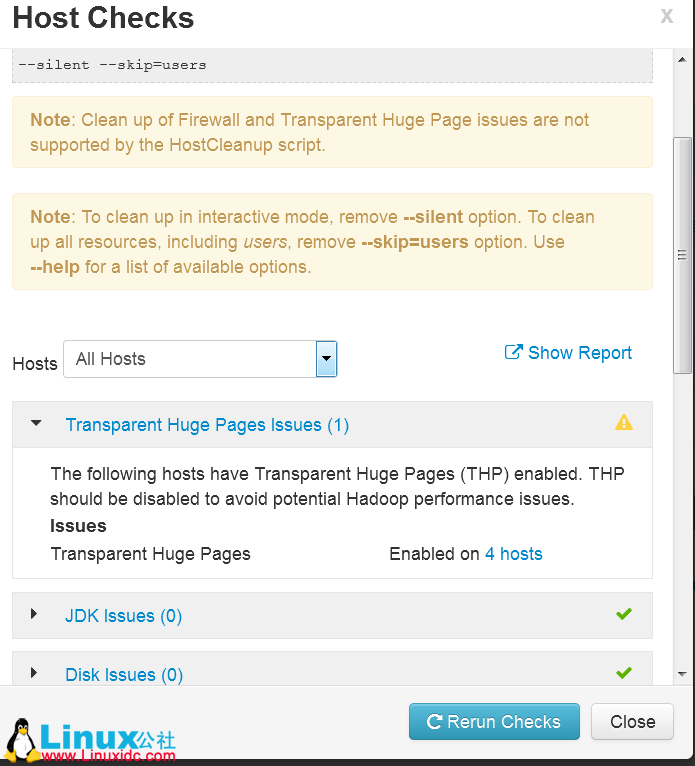Viewport: 695px width, 766px height.
Task: Click the note about HostCleanup script
Action: click(x=332, y=132)
